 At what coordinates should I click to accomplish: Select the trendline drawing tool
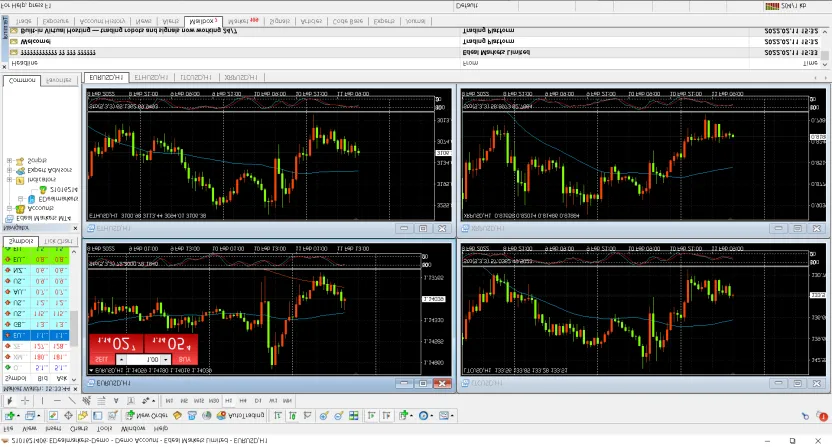(72, 401)
